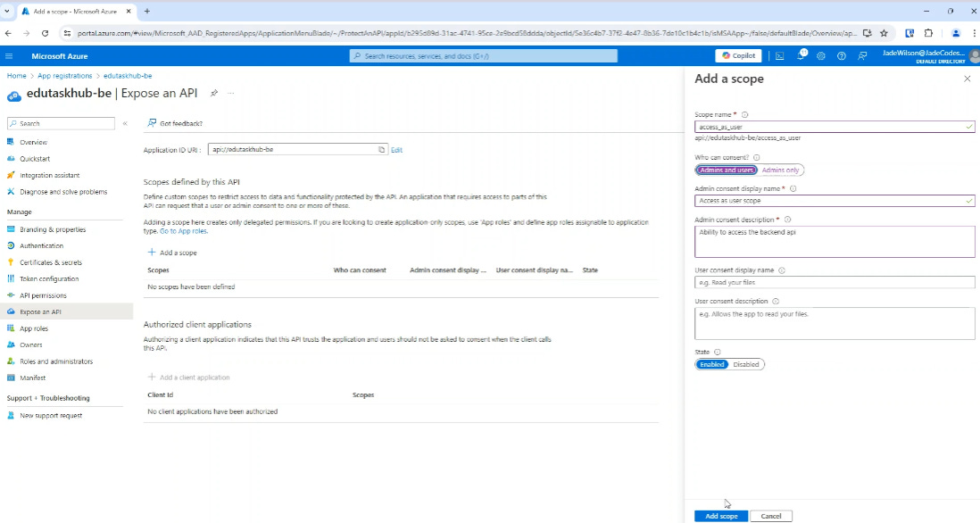This screenshot has width=980, height=523.
Task: Open the browser extensions puzzle icon
Action: click(929, 33)
